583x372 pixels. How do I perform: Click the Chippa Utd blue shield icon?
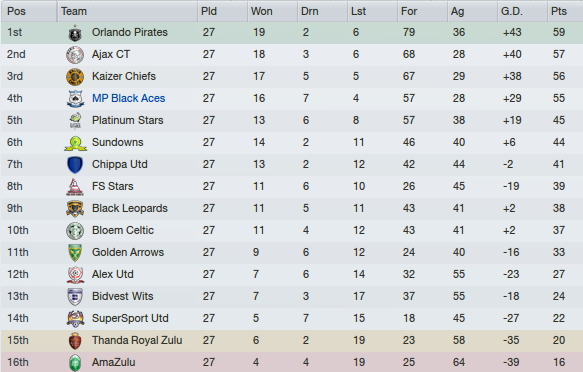tap(75, 165)
